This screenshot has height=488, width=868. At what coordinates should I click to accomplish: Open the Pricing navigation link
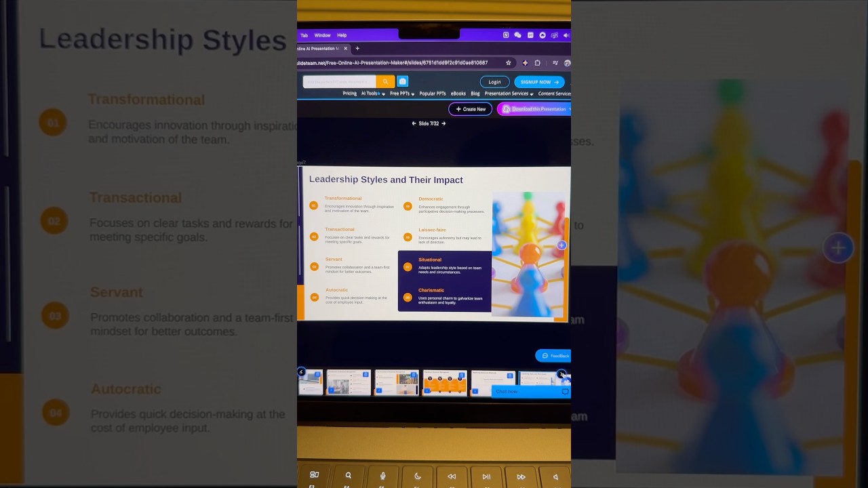click(x=349, y=94)
